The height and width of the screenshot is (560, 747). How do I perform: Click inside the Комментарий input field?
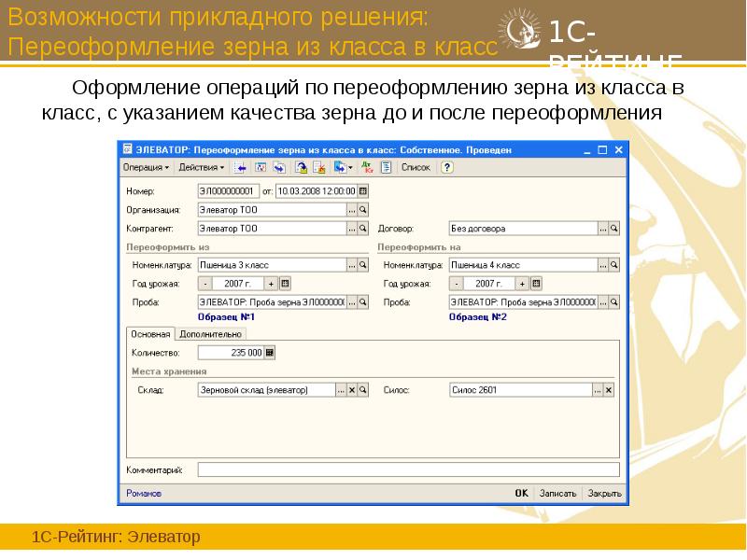[402, 469]
